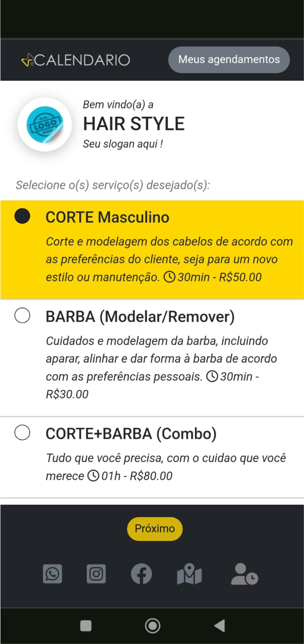This screenshot has height=644, width=304.
Task: Open the map location icon
Action: pyautogui.click(x=189, y=574)
